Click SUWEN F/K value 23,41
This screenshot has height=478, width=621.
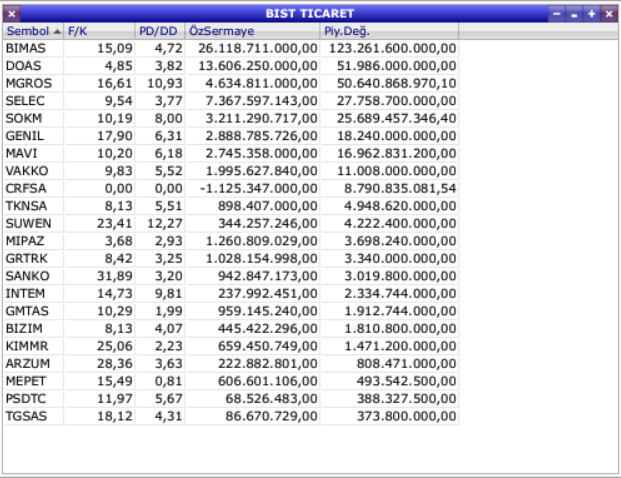click(115, 223)
